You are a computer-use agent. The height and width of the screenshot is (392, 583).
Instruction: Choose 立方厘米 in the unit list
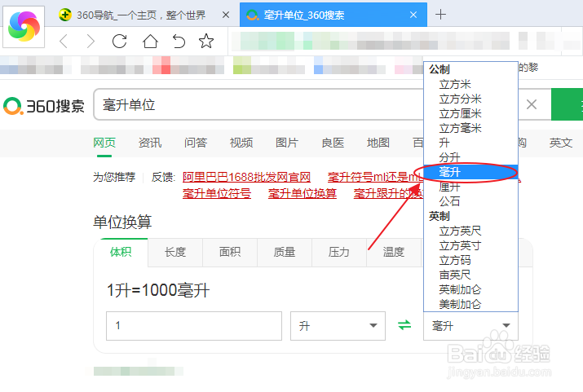pyautogui.click(x=470, y=114)
